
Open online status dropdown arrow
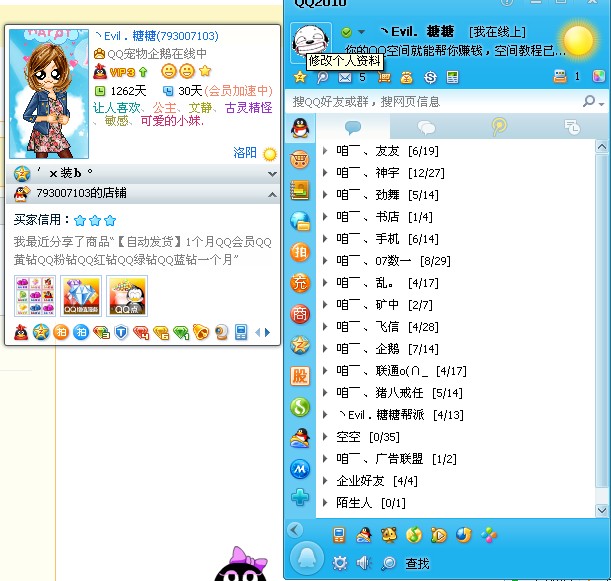pyautogui.click(x=361, y=32)
